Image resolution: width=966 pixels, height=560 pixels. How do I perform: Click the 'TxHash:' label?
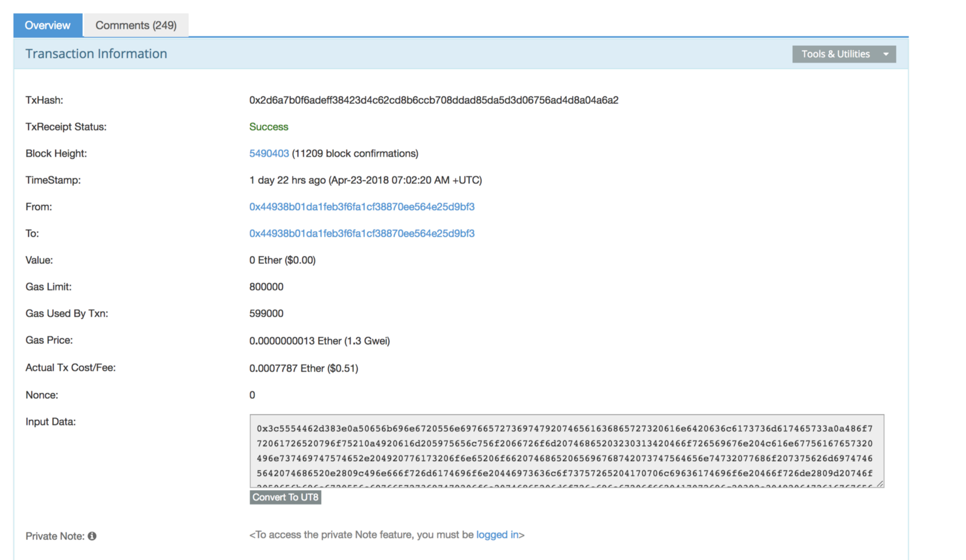[44, 100]
